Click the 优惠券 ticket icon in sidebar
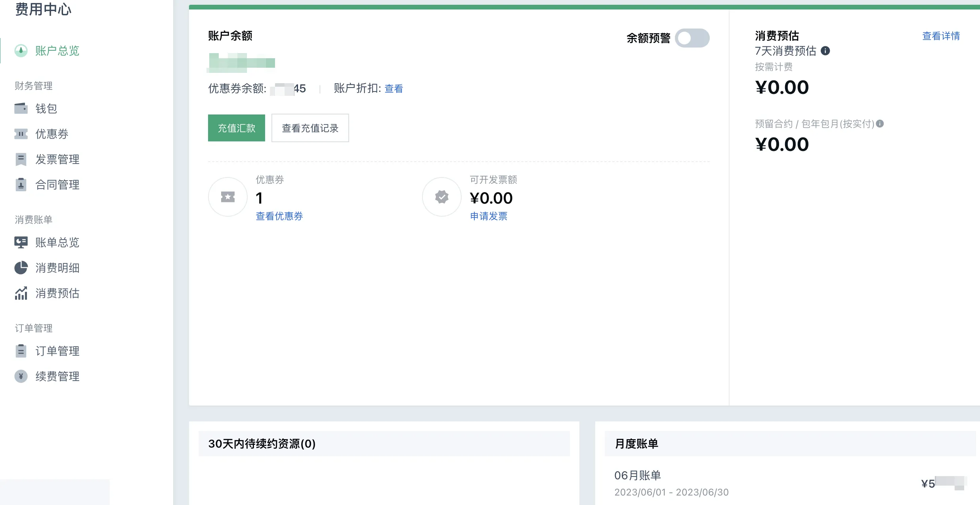 pos(21,134)
